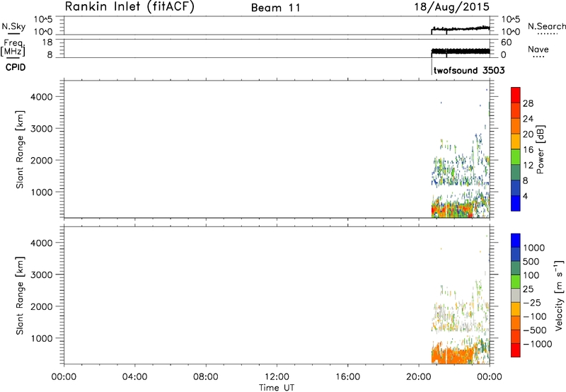Click the 'N.Sky' legend label
Viewport: 566px width, 392px height.
tap(13, 26)
